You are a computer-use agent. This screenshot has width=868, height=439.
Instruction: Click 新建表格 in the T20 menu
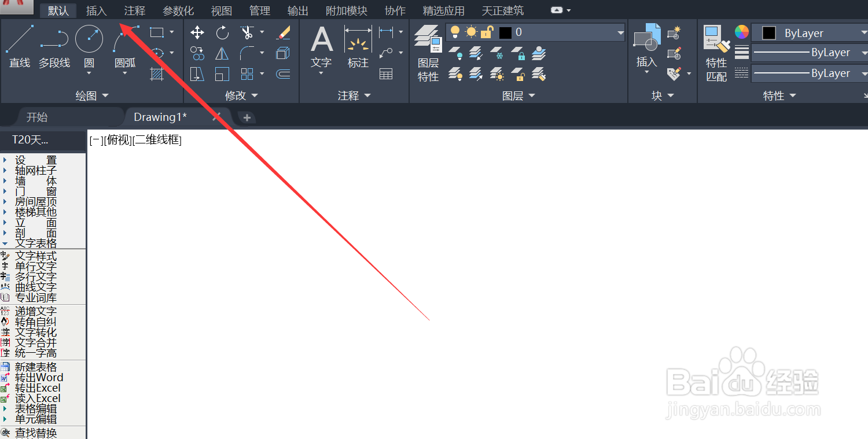(36, 367)
